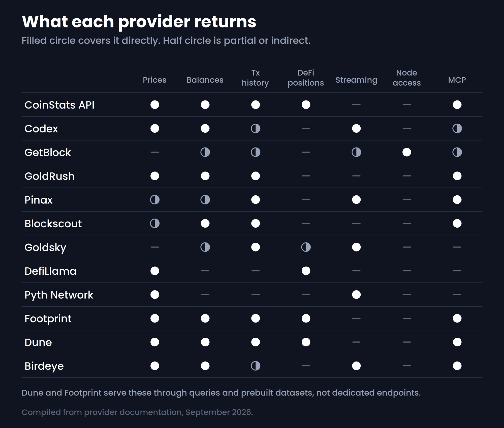The image size is (504, 428).
Task: Click GoldRush dash under Streaming column
Action: 356,176
